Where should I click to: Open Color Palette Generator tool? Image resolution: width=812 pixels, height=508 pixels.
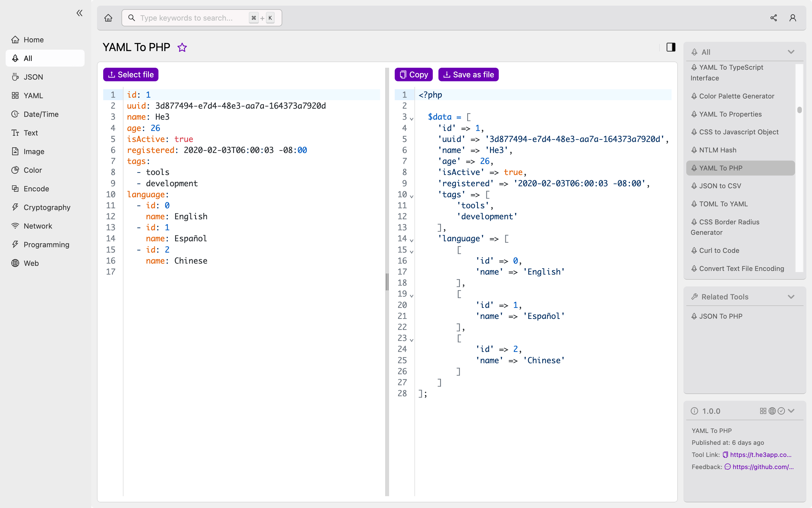[741, 96]
